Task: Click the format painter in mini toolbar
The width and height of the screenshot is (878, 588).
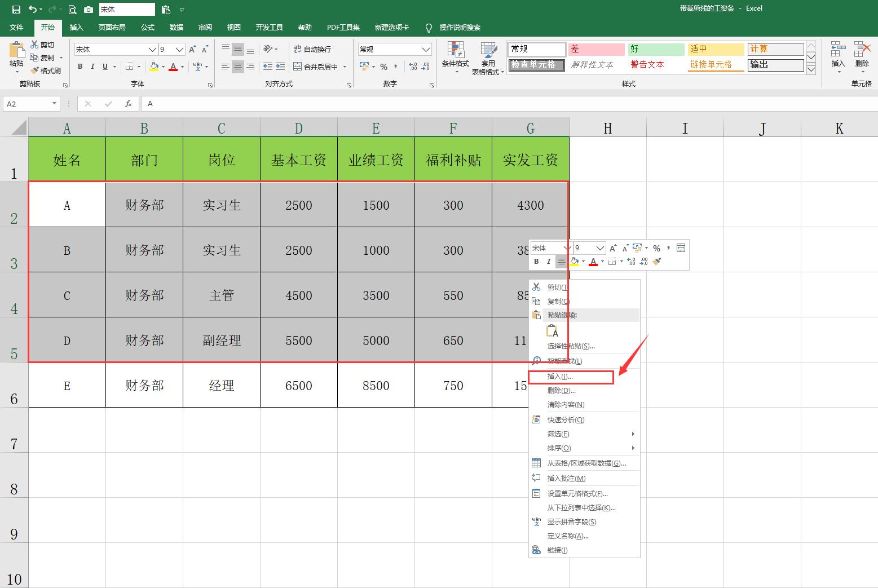Action: [657, 262]
